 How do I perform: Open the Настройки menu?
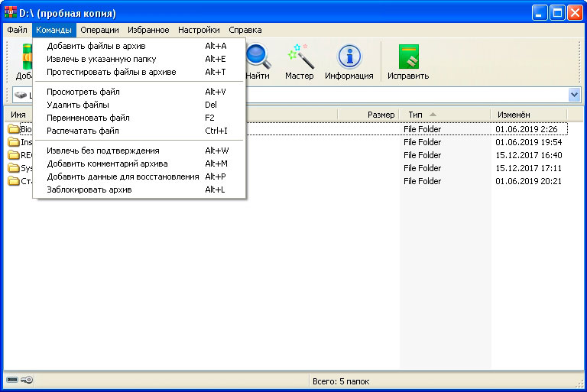click(199, 30)
